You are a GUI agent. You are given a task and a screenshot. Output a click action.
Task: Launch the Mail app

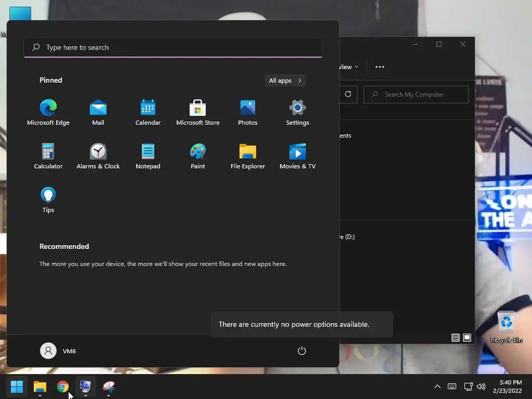click(98, 113)
